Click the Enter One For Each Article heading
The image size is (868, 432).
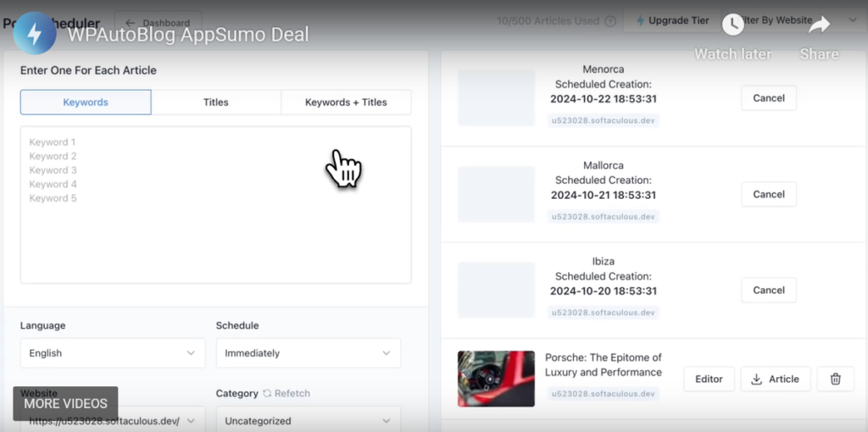(x=88, y=70)
